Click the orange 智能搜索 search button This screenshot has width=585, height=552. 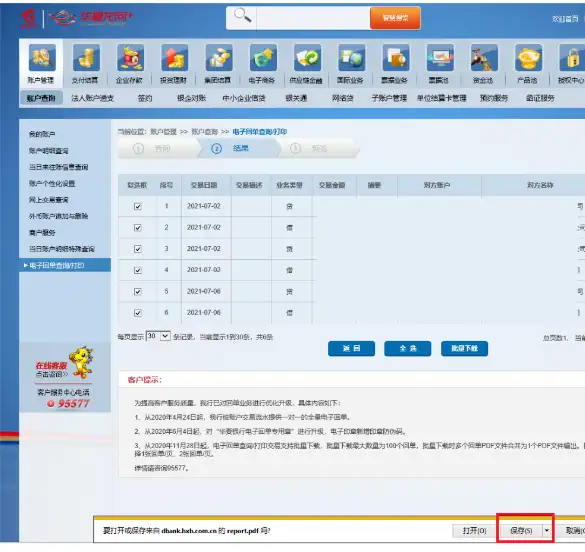click(x=395, y=18)
